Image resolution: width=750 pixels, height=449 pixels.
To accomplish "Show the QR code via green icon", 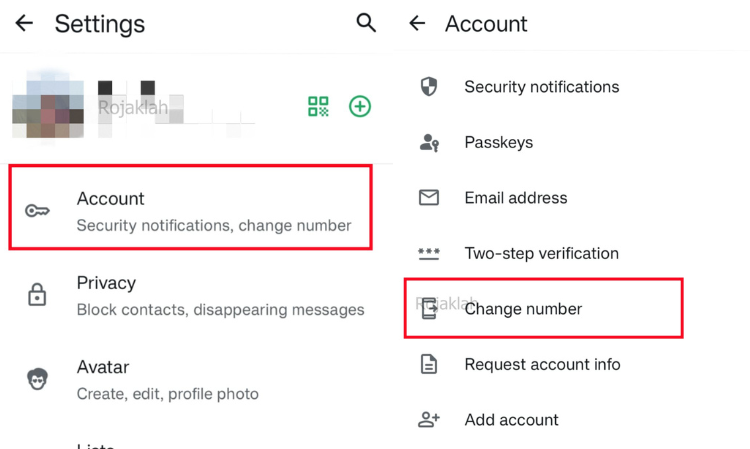I will (318, 107).
